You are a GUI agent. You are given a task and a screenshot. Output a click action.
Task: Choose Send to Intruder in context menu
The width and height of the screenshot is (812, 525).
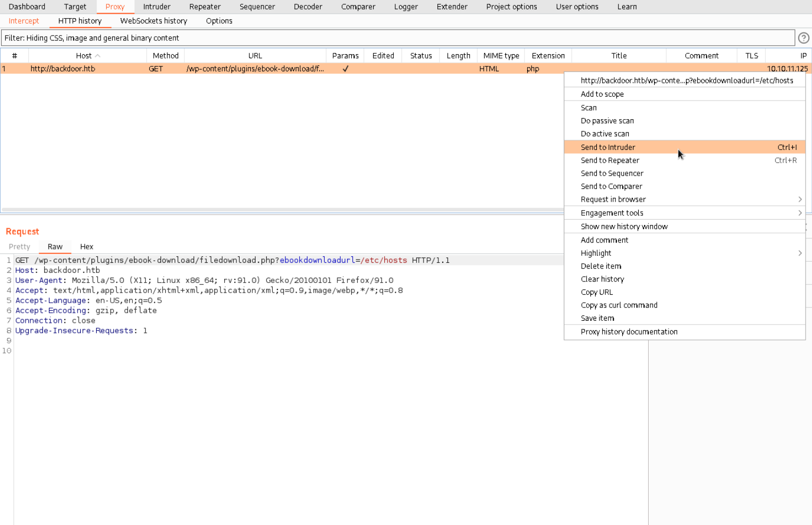point(684,147)
